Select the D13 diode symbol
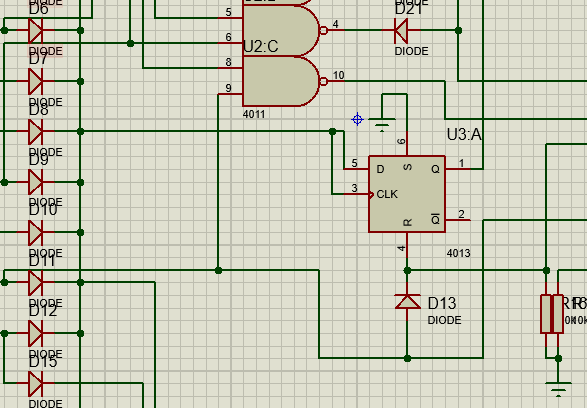 407,302
